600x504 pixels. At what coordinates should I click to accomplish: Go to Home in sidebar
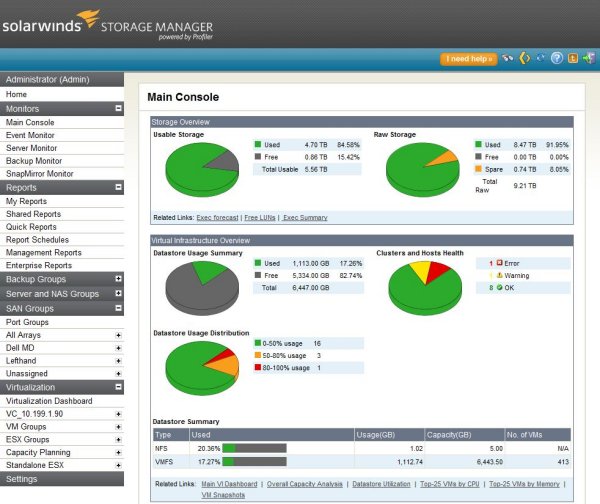[62, 94]
